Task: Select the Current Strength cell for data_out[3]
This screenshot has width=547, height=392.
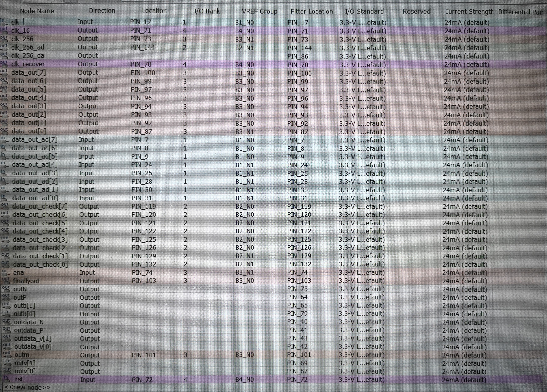Action: (466, 107)
